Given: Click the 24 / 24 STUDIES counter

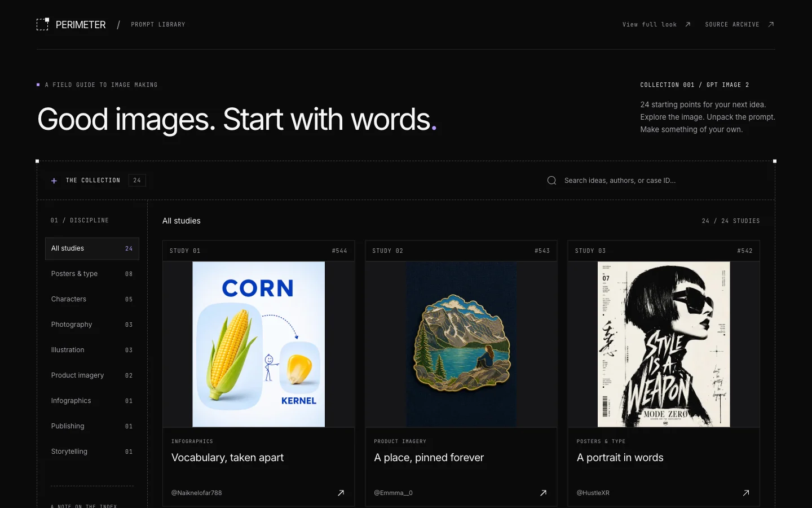Looking at the screenshot, I should tap(731, 221).
